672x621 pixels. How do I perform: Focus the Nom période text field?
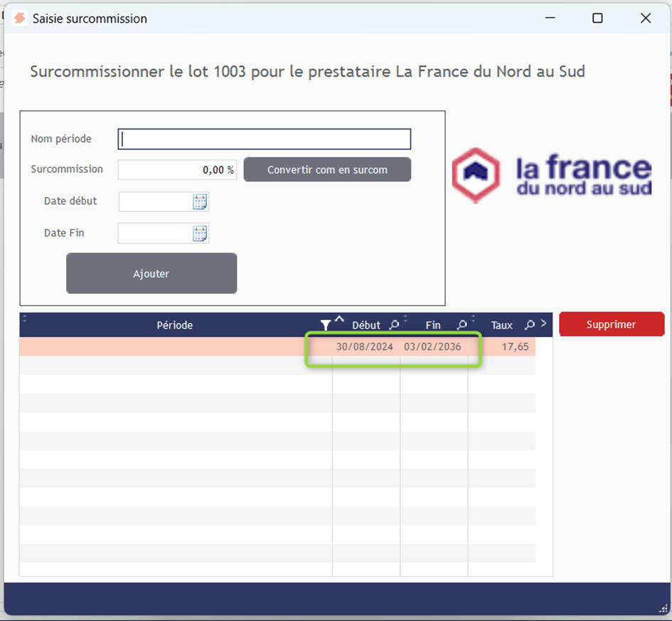tap(265, 139)
